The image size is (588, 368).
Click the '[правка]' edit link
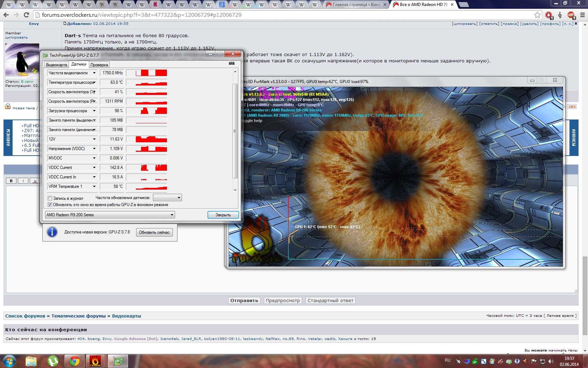click(510, 24)
